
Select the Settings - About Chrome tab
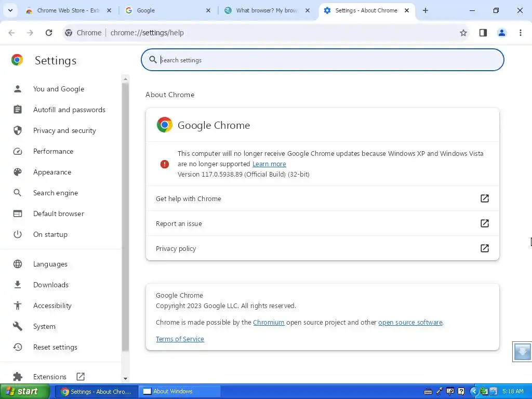(x=366, y=10)
